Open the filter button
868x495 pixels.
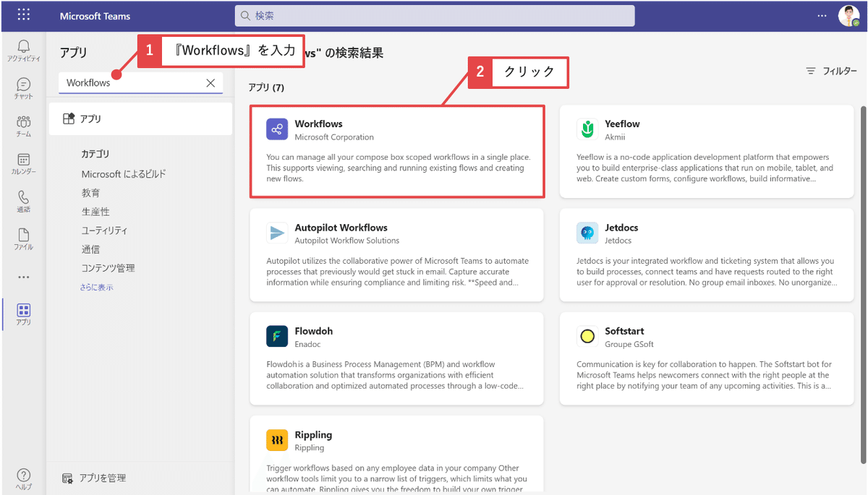[x=831, y=71]
